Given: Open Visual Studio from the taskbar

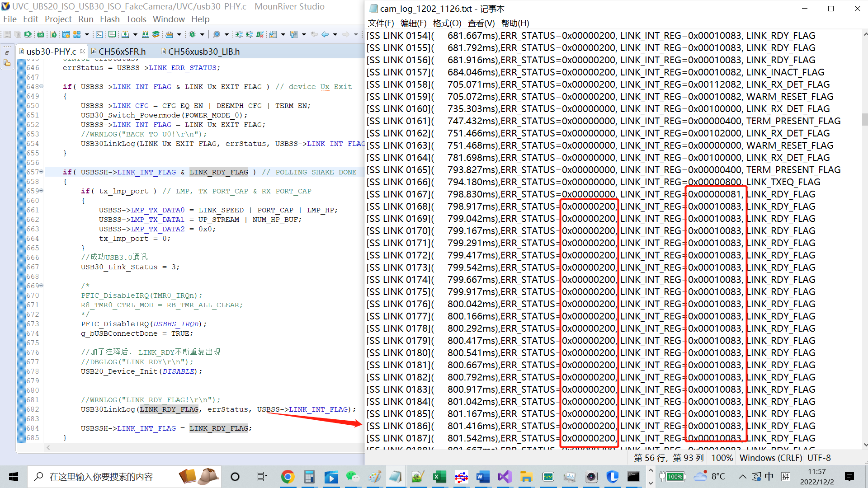Looking at the screenshot, I should [505, 477].
